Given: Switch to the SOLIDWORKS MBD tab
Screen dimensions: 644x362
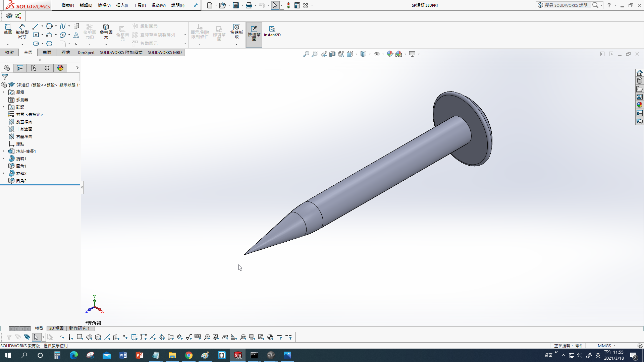Looking at the screenshot, I should 165,53.
